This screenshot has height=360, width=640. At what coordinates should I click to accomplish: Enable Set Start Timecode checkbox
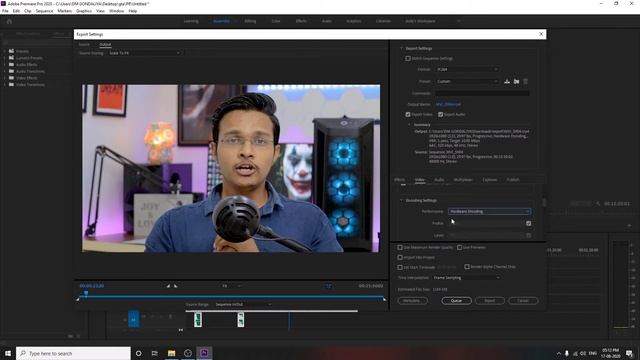(400, 267)
